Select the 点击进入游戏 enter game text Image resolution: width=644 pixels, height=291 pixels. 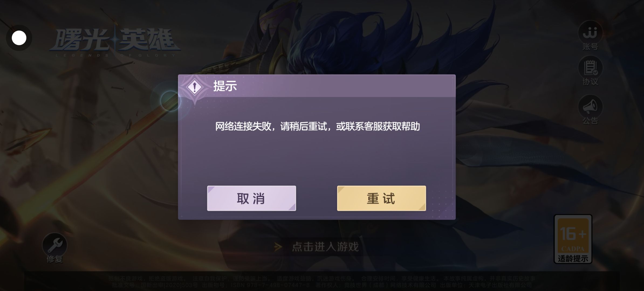click(x=326, y=247)
